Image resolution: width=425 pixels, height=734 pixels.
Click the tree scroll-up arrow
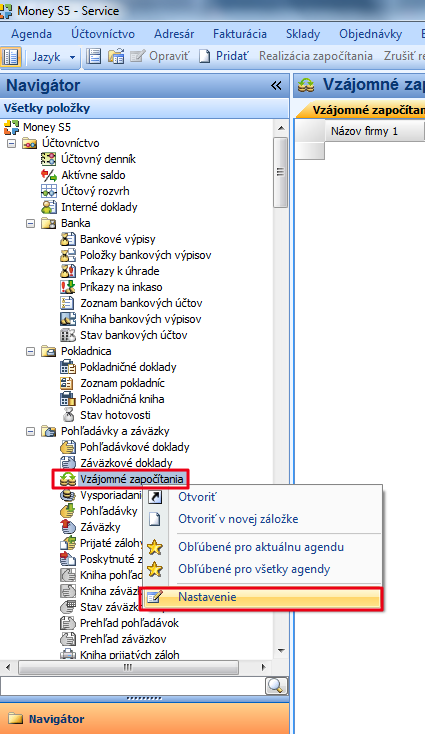[x=281, y=128]
